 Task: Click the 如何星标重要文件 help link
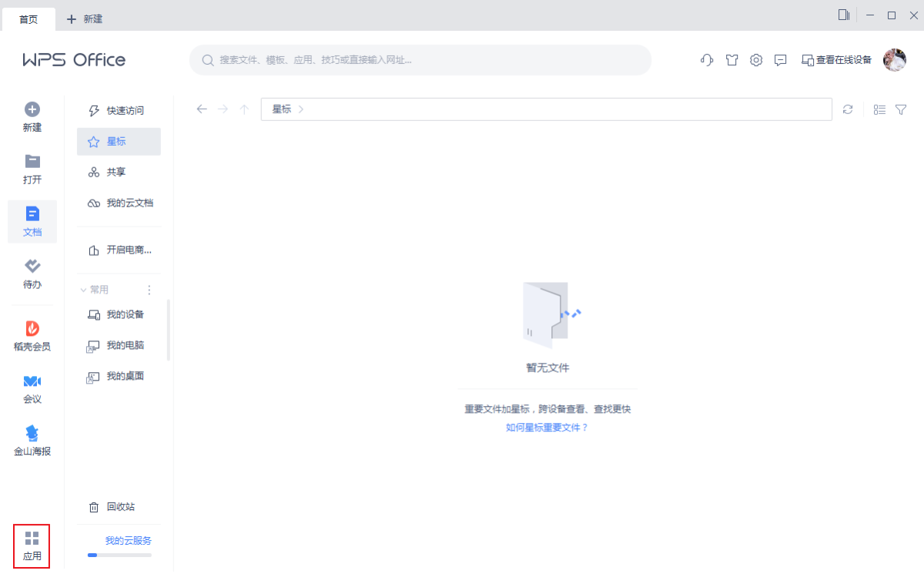[x=547, y=426]
